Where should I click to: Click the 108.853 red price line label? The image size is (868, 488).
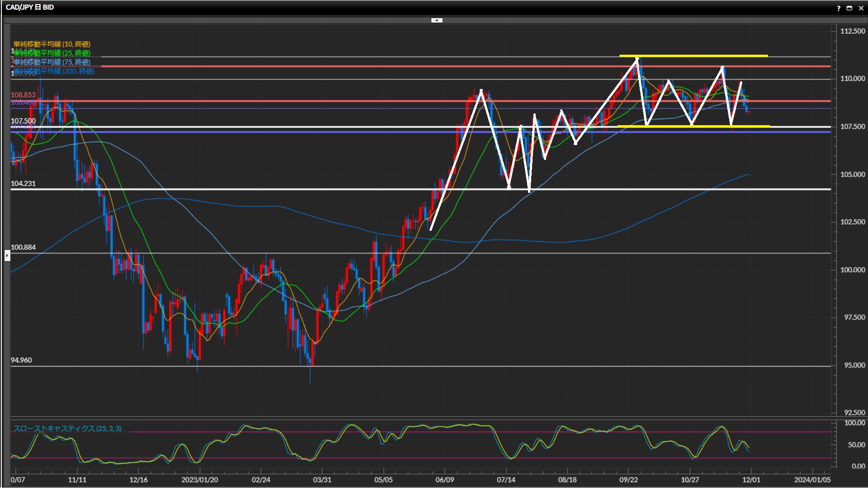click(23, 95)
